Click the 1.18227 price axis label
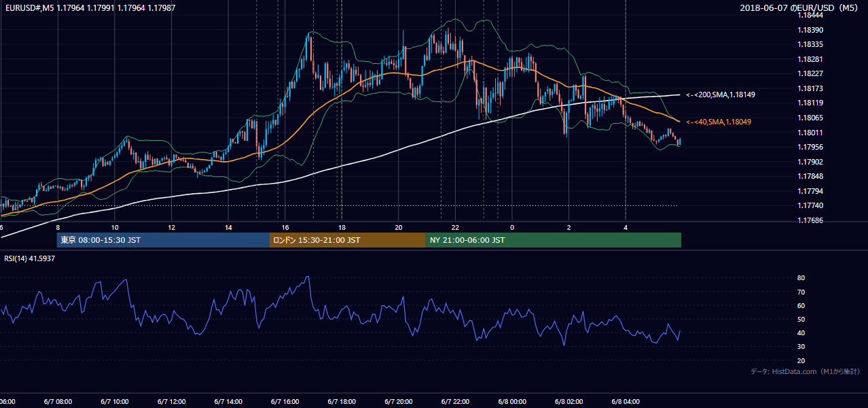Image resolution: width=868 pixels, height=408 pixels. 810,73
